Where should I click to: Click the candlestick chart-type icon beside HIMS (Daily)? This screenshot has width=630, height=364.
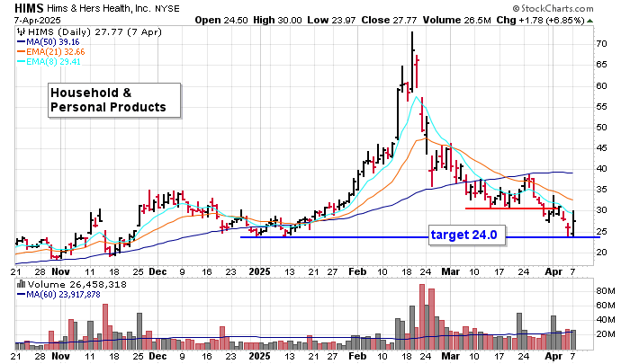click(x=21, y=32)
